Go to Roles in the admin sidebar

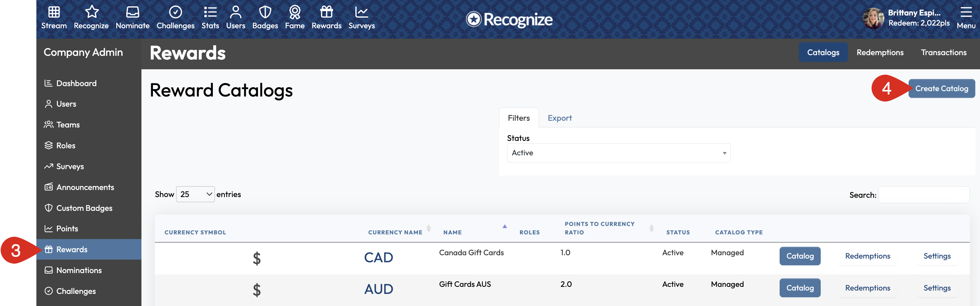tap(66, 145)
